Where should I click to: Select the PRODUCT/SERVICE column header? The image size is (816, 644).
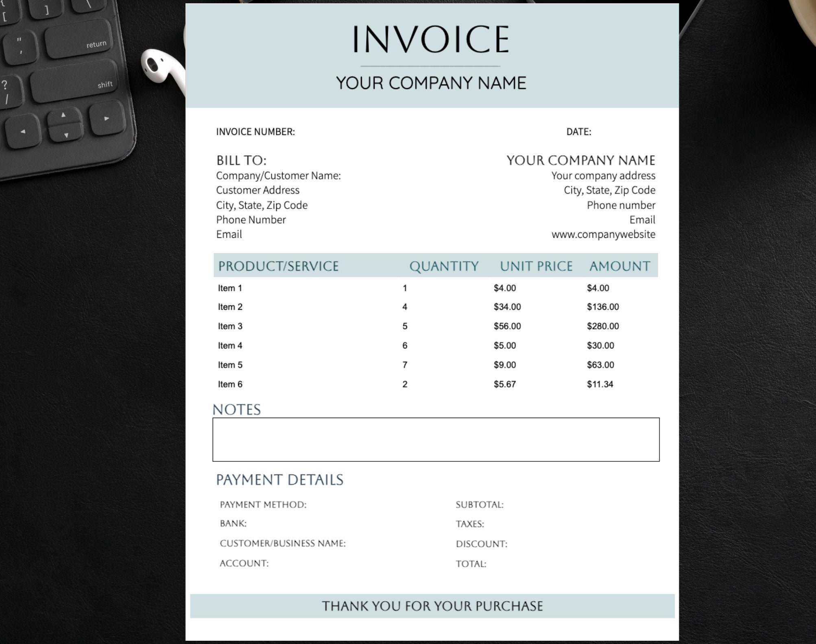pyautogui.click(x=277, y=266)
